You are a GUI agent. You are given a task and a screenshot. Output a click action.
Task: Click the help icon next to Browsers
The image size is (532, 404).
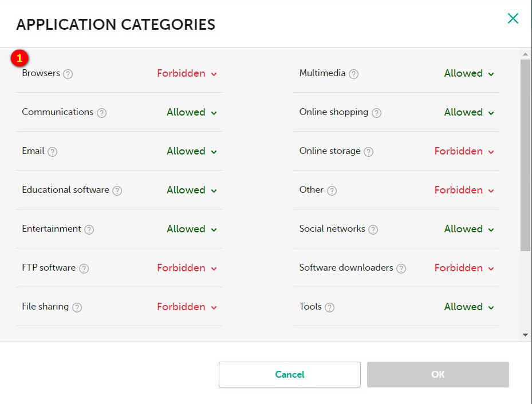[68, 74]
